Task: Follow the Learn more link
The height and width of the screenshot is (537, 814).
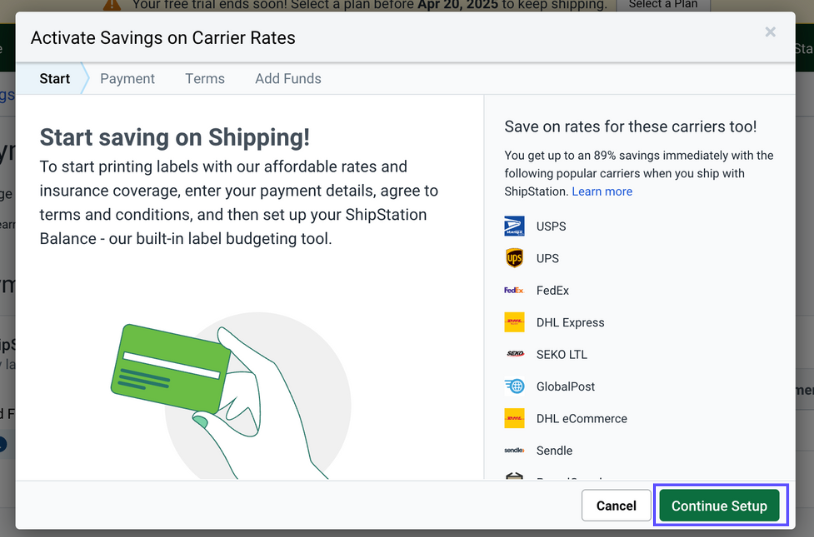Action: click(x=602, y=191)
